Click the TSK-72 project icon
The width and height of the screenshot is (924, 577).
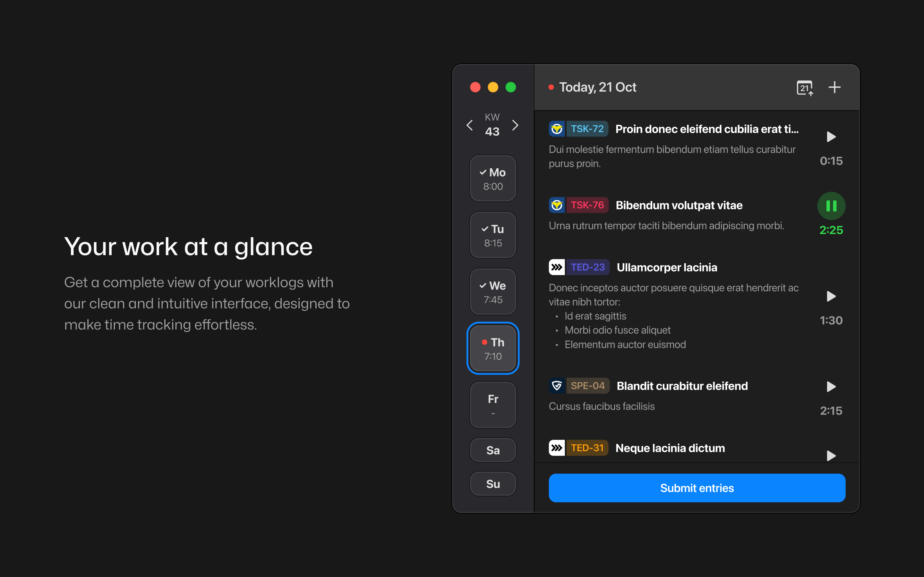coord(557,129)
